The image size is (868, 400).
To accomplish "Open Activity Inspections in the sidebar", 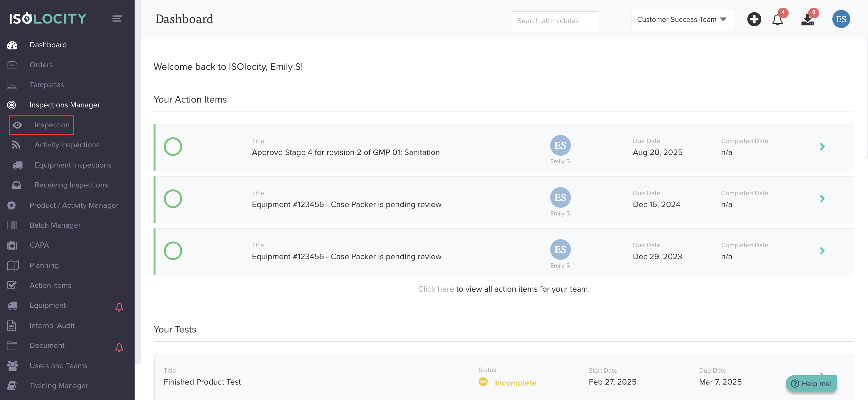I will click(67, 145).
